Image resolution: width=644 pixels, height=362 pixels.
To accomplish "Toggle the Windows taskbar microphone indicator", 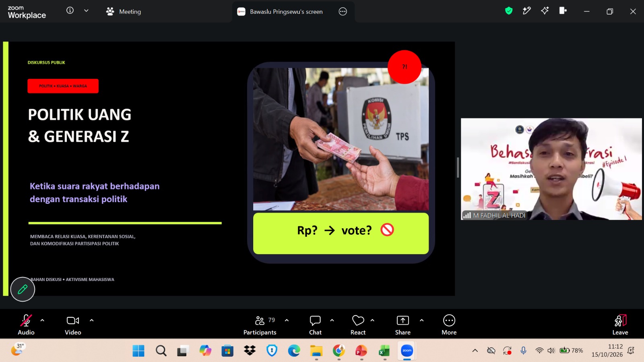I will pos(523,351).
